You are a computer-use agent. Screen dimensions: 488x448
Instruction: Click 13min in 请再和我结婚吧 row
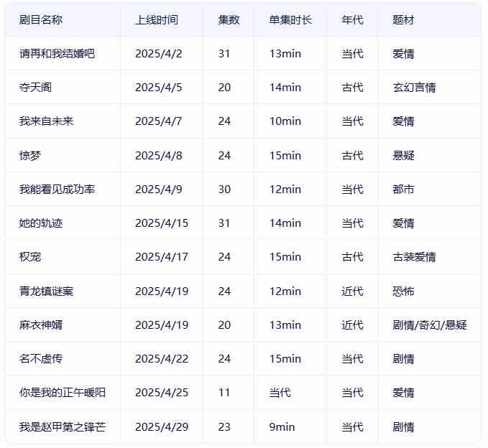[285, 53]
